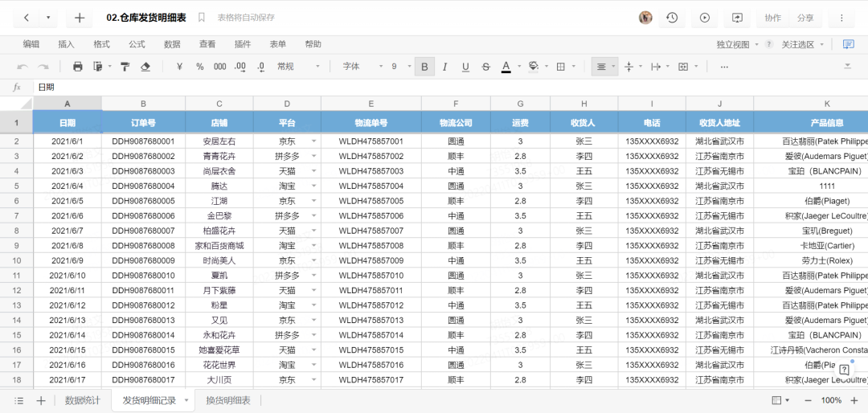The height and width of the screenshot is (413, 868).
Task: Open the 公式 menu
Action: coord(137,44)
